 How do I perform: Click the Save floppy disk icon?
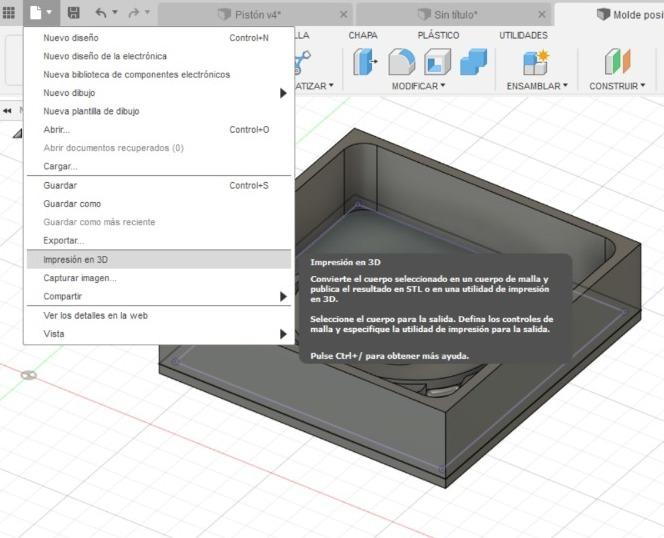coord(74,13)
